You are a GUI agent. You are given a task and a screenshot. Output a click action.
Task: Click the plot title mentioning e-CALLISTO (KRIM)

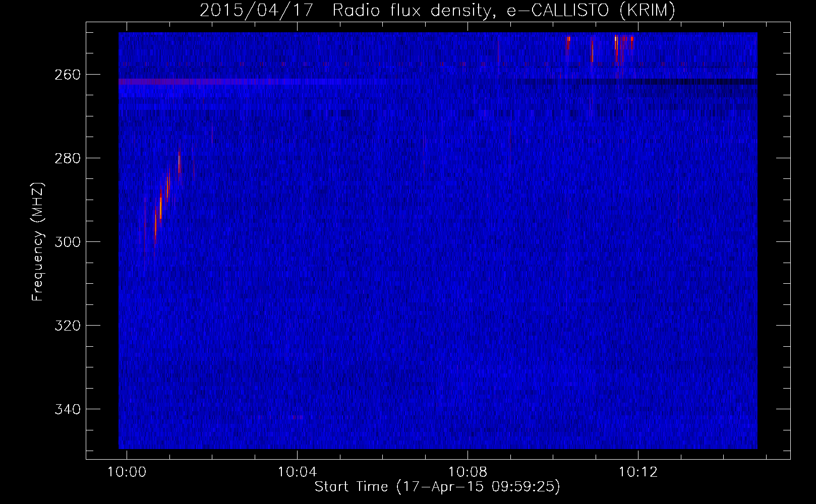point(437,10)
